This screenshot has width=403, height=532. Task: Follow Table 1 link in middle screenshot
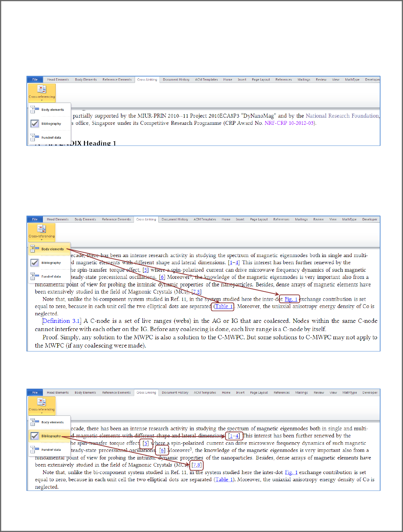224,306
